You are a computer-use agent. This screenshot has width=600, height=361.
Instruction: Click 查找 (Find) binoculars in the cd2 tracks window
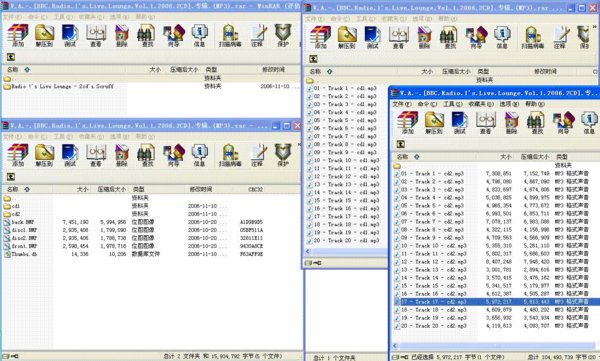pos(537,123)
